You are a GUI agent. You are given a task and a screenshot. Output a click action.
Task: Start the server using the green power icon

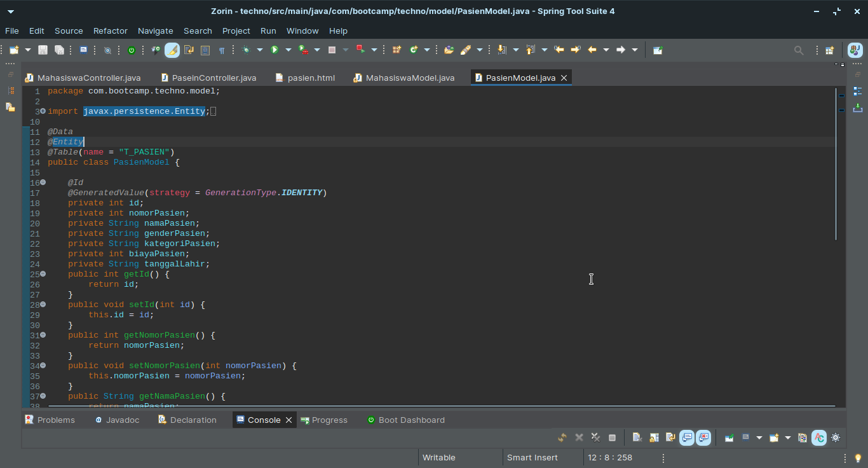132,50
